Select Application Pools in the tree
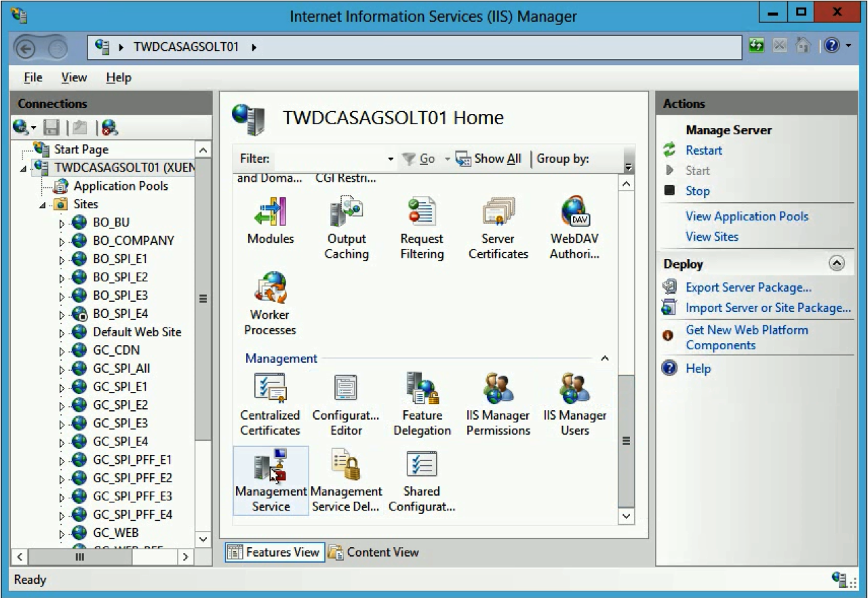 pos(121,186)
